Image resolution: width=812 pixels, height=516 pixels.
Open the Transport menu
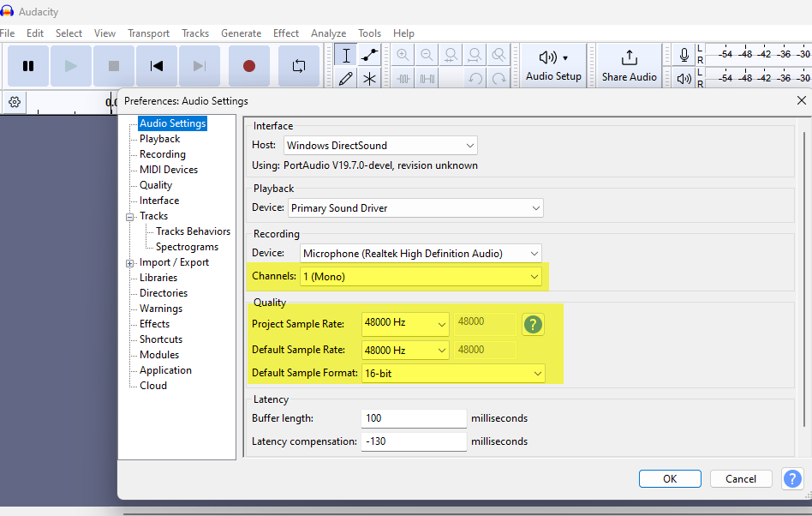pyautogui.click(x=149, y=33)
